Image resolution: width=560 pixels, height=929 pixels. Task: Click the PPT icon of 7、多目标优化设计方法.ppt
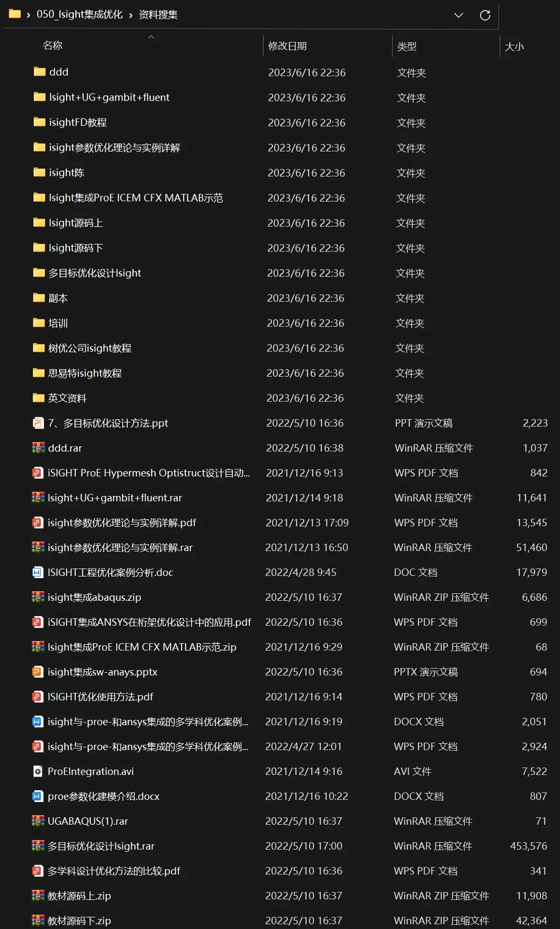[38, 423]
